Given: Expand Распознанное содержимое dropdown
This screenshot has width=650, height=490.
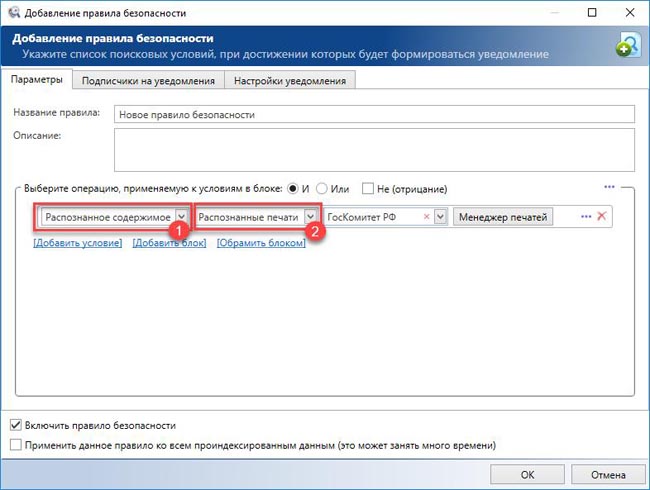Looking at the screenshot, I should click(181, 216).
